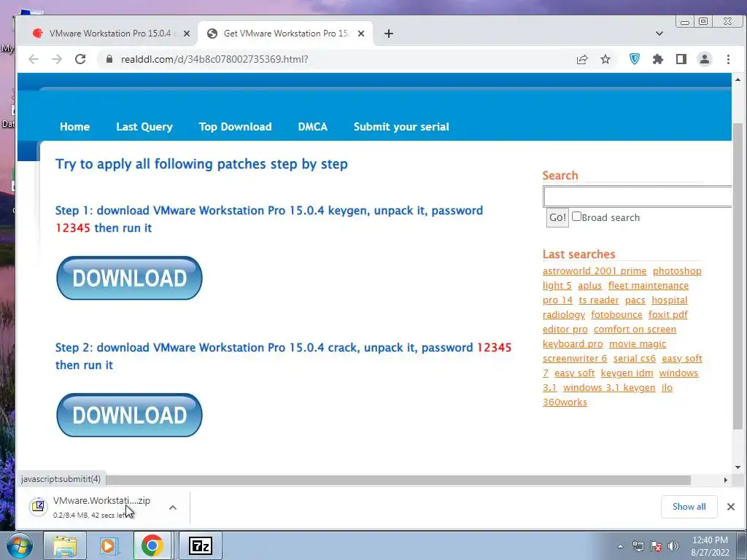This screenshot has width=747, height=560.
Task: Click the volume speaker tray icon
Action: [673, 546]
